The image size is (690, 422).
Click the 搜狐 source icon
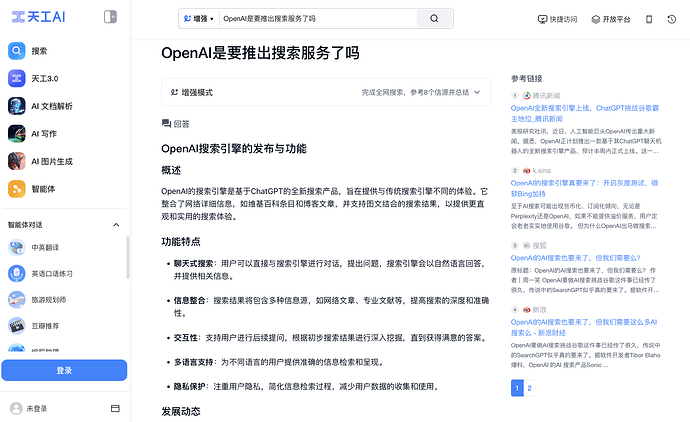pos(527,246)
